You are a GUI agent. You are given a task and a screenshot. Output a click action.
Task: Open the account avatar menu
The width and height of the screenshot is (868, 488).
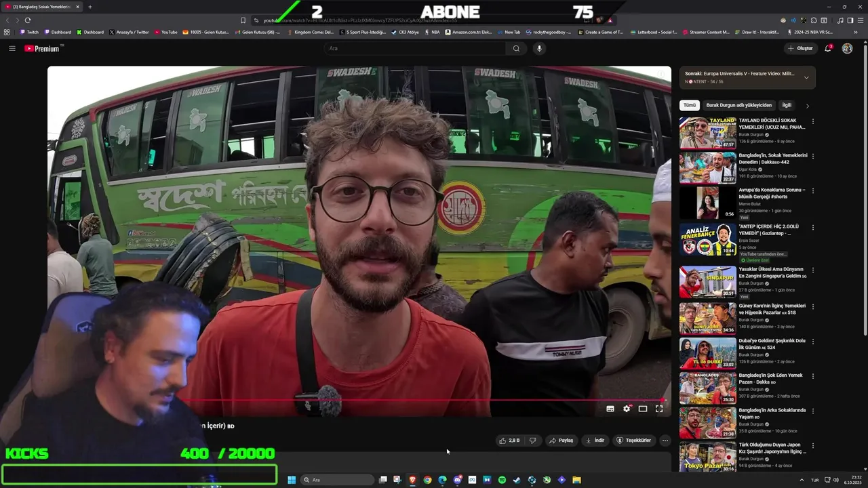tap(847, 48)
